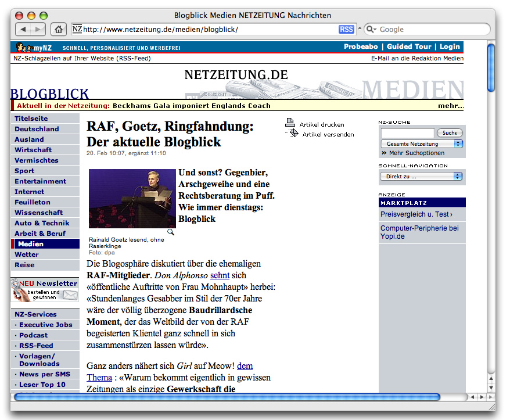This screenshot has width=510, height=420.
Task: Click the horizontal scrollbar left arrow
Action: [473, 397]
